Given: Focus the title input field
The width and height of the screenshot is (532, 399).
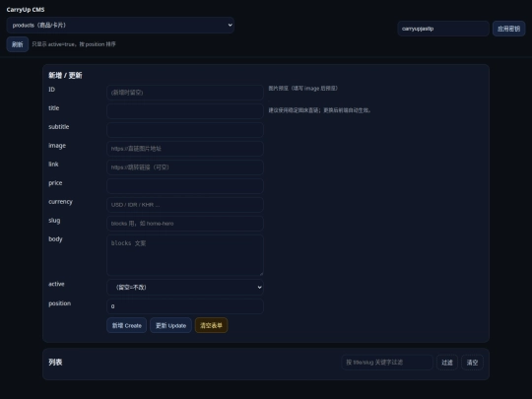Looking at the screenshot, I should [x=185, y=111].
